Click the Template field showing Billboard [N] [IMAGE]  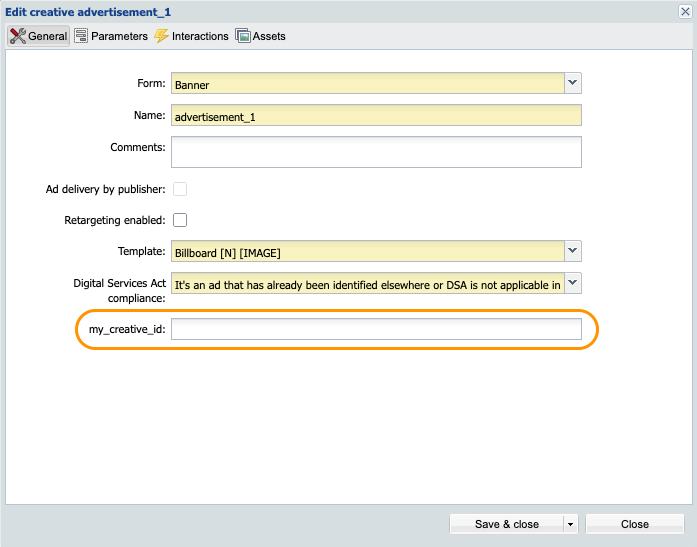(368, 251)
